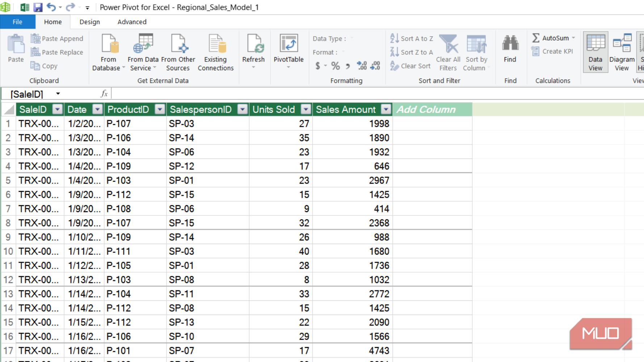
Task: Click Clear All Filters
Action: pos(448,52)
